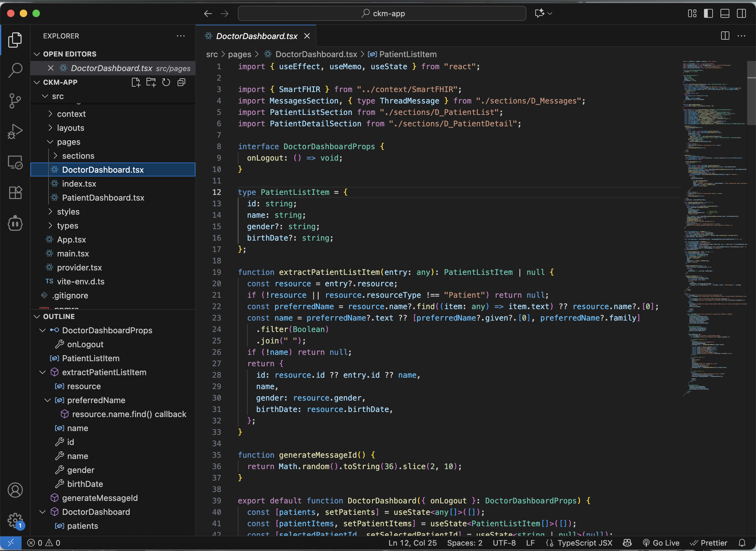756x551 pixels.
Task: Open the Extensions view
Action: [x=15, y=193]
